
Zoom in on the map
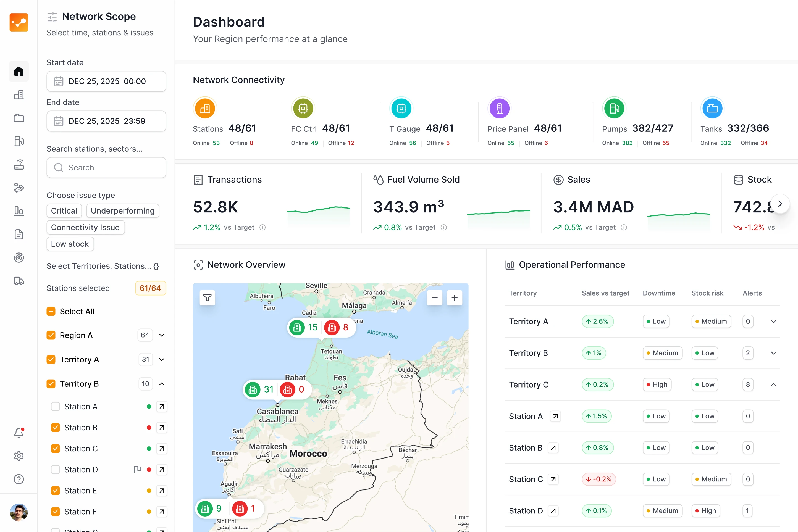[x=454, y=298]
